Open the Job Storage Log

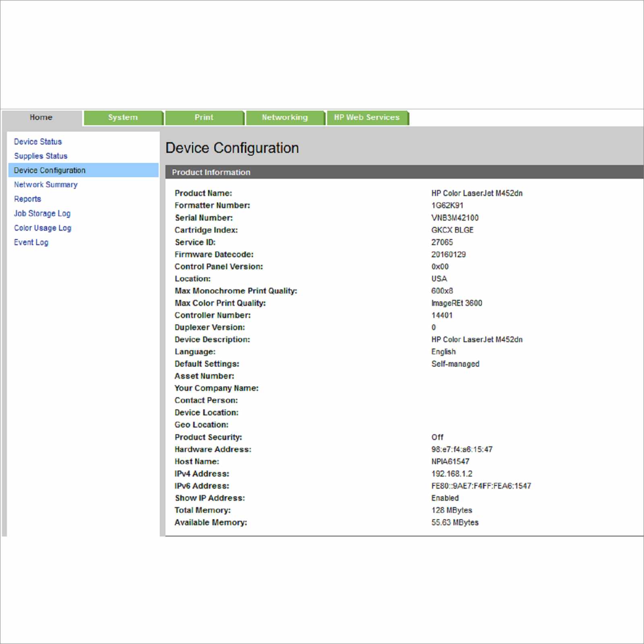(x=42, y=213)
